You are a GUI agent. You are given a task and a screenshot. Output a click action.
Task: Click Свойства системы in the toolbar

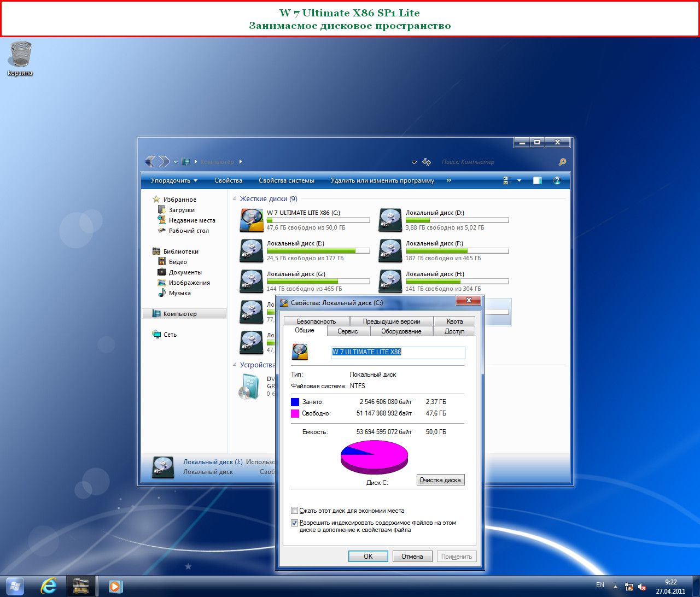[x=287, y=180]
